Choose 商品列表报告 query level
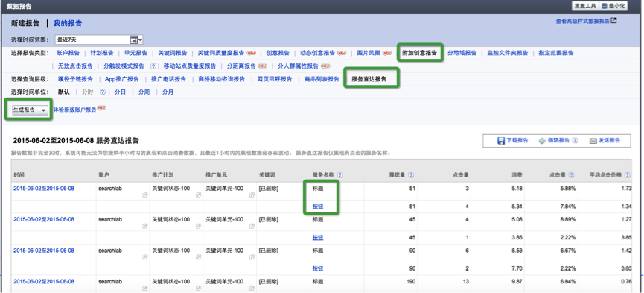This screenshot has width=644, height=293. pos(322,79)
